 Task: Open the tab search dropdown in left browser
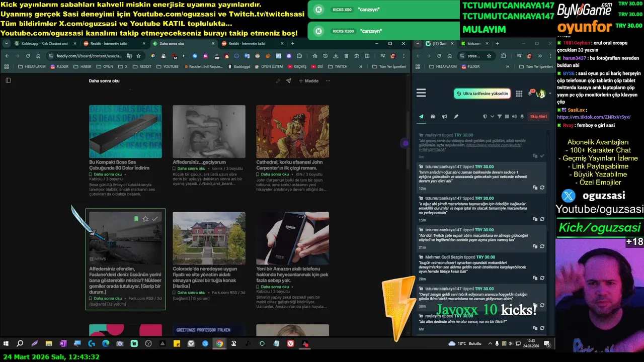click(7, 44)
